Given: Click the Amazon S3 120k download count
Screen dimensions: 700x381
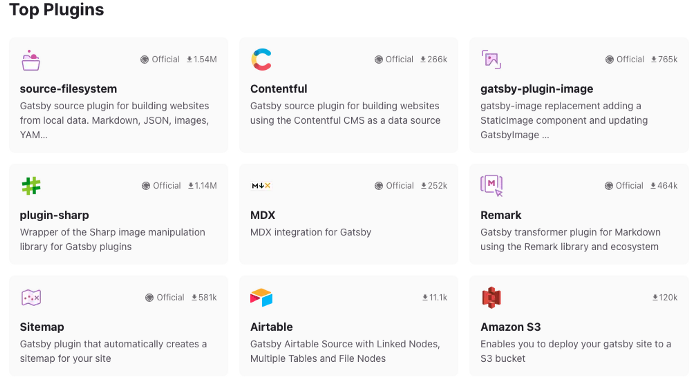Looking at the screenshot, I should pos(665,297).
